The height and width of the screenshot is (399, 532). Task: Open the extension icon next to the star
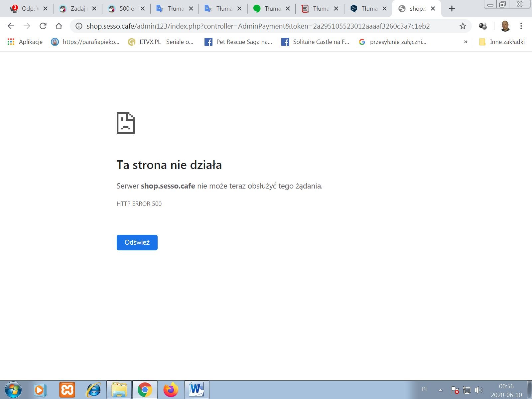pos(483,26)
